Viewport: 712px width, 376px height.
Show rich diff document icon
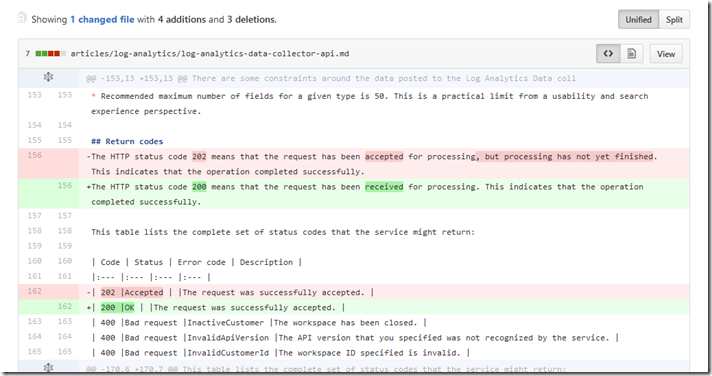[x=632, y=54]
